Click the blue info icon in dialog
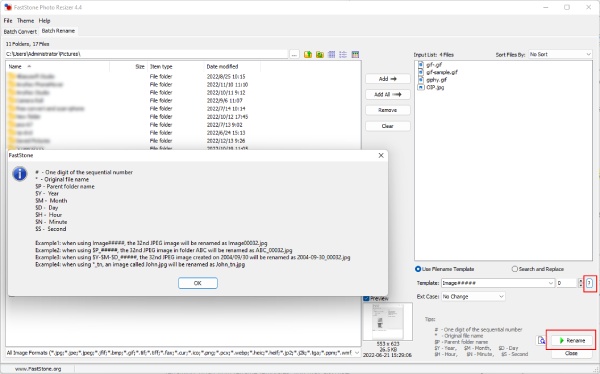This screenshot has width=600, height=374. coord(20,174)
